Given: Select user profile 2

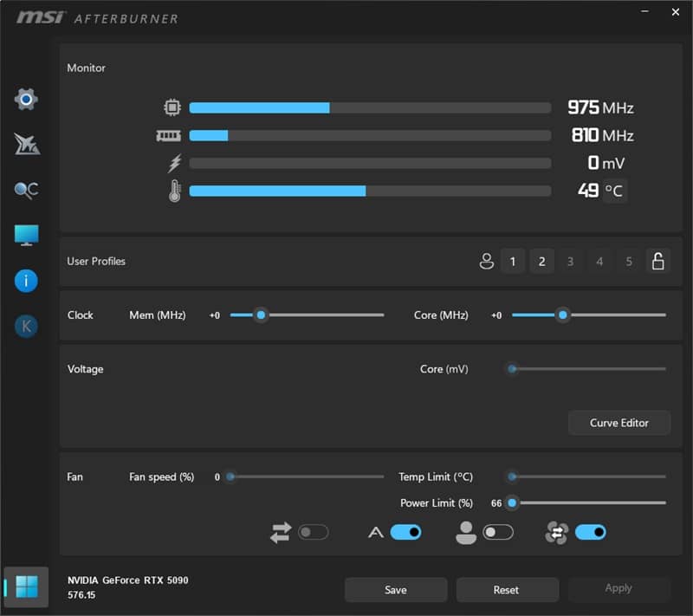Looking at the screenshot, I should coord(542,261).
